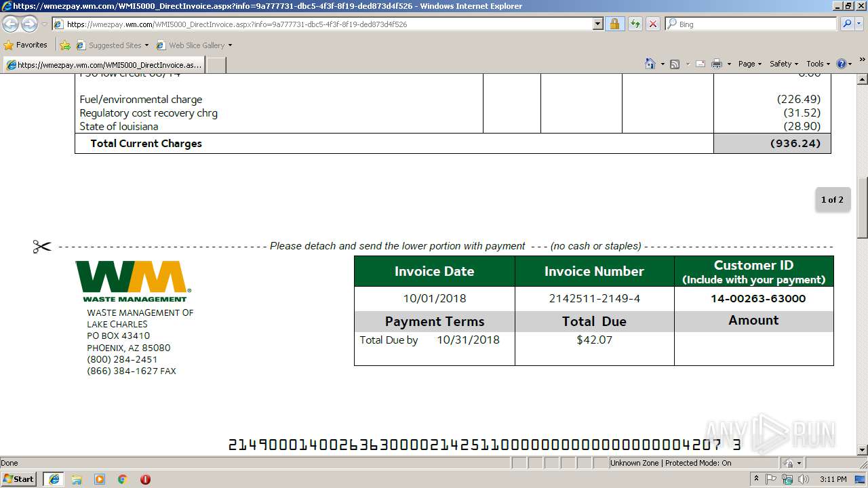
Task: Select Total Due amount $42.07
Action: point(594,340)
